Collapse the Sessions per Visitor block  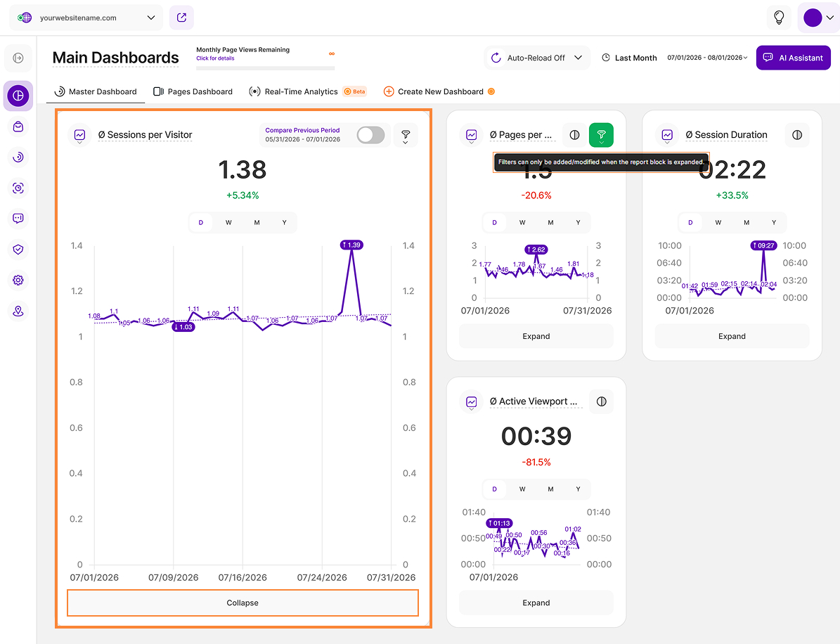(243, 603)
